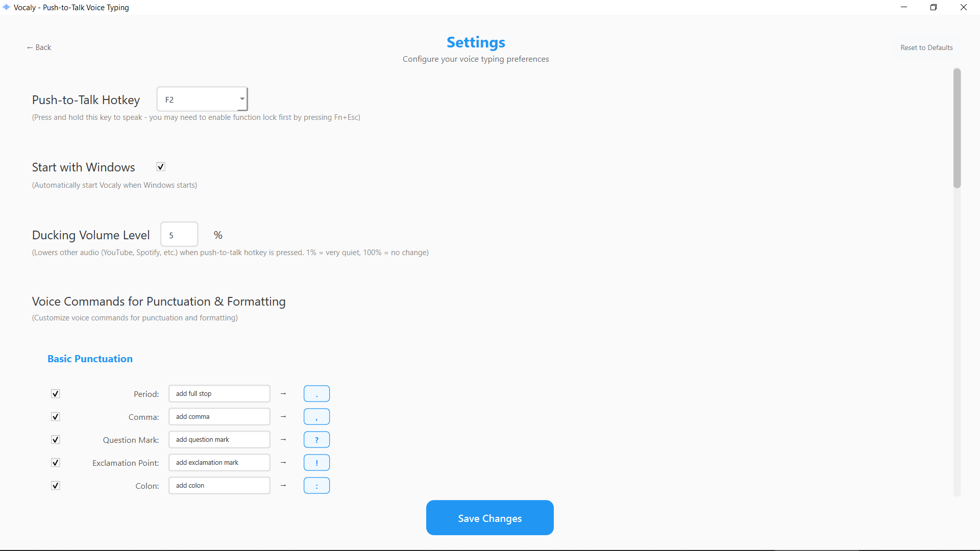Click the period symbol output box
The image size is (980, 551).
(x=316, y=394)
